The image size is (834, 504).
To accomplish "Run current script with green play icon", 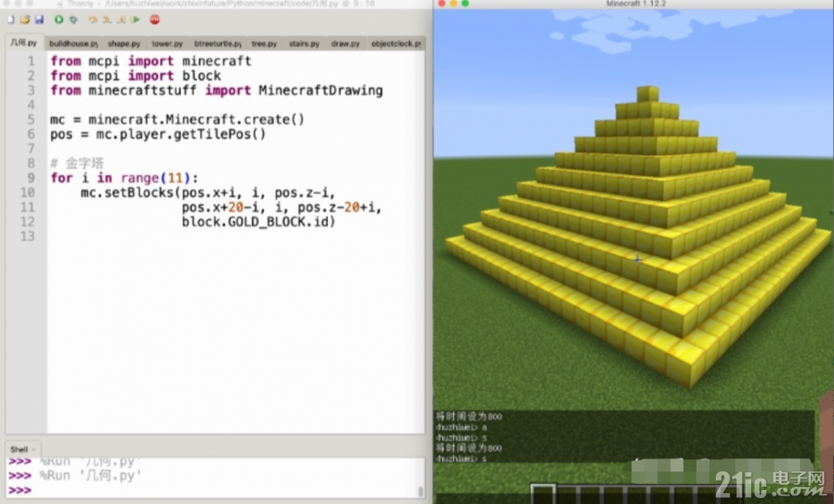I will [59, 19].
